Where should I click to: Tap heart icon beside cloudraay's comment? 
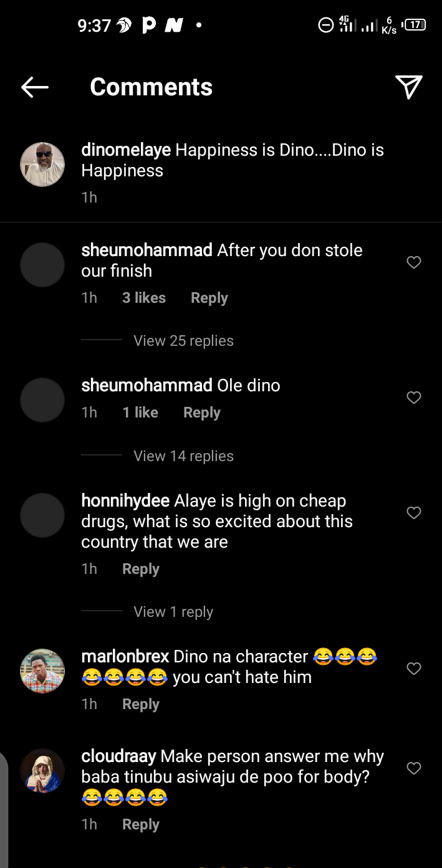[x=414, y=769]
